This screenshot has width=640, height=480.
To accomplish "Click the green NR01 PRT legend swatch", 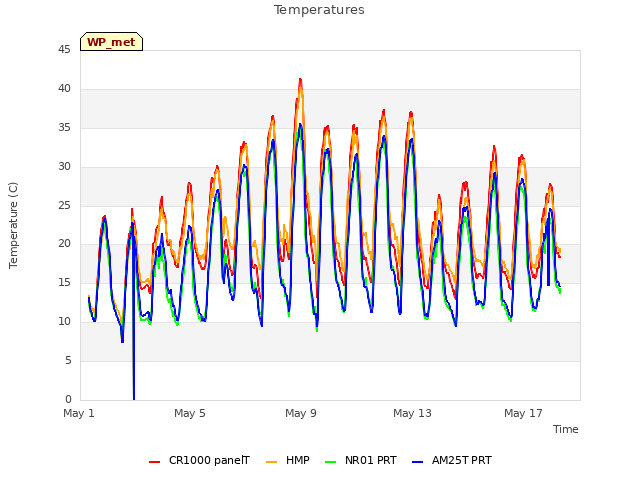I will [331, 462].
